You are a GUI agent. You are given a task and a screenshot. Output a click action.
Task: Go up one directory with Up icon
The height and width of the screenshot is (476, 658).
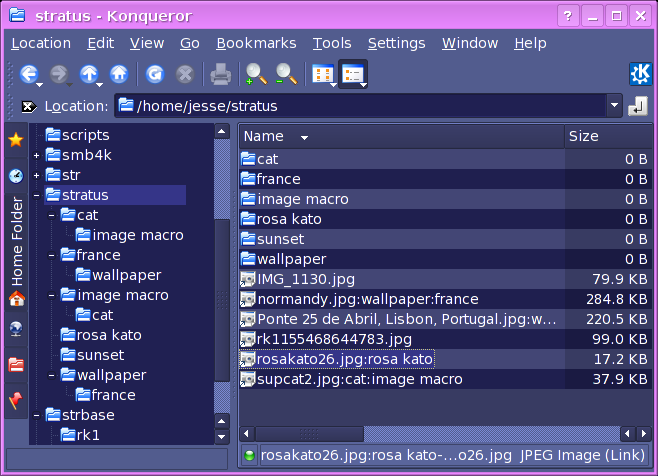[89, 74]
